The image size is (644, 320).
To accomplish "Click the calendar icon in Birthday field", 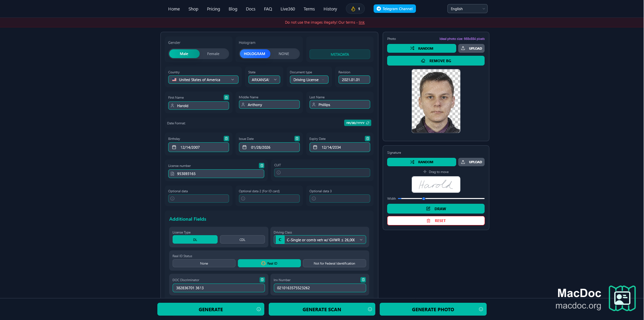I will point(174,147).
